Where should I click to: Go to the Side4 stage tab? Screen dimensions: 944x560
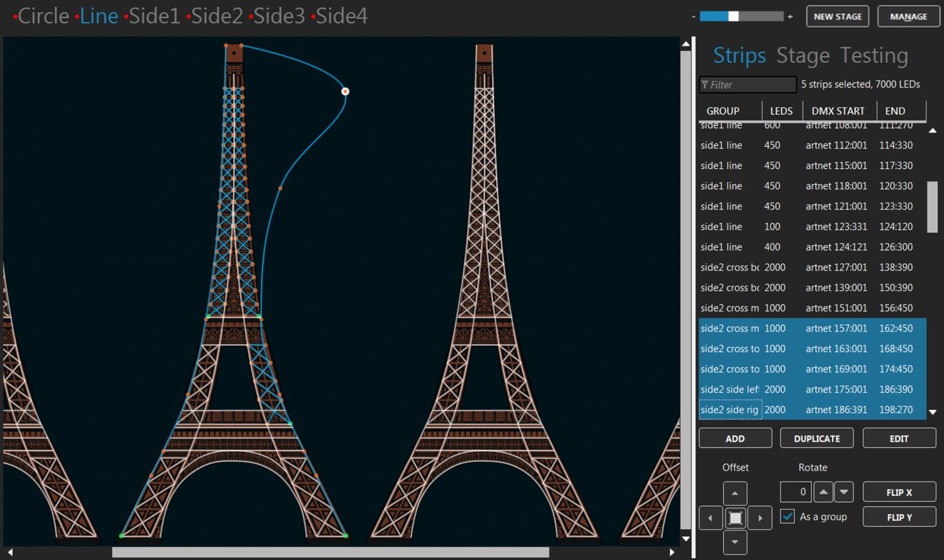coord(341,16)
